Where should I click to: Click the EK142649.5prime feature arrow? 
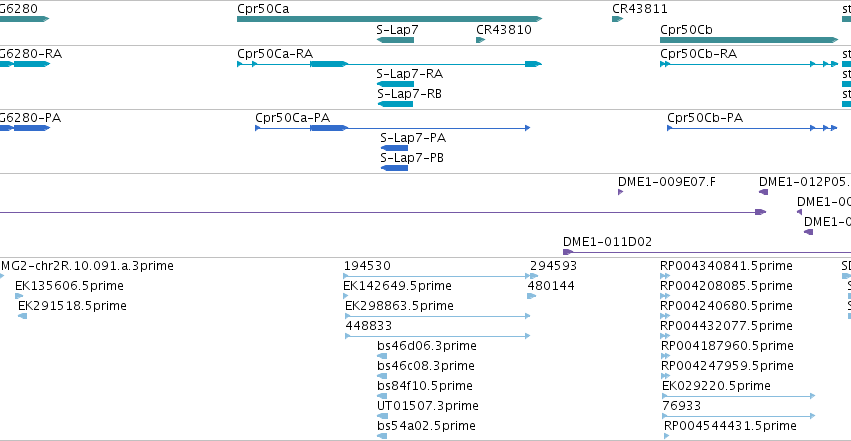[x=346, y=296]
